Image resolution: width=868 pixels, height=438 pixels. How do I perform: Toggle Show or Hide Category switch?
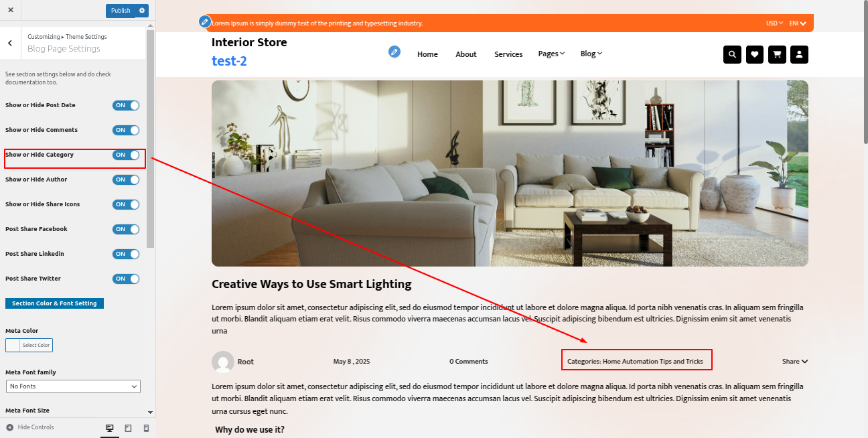[x=126, y=155]
